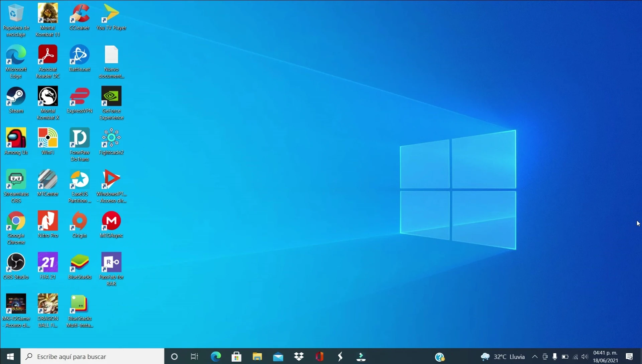
Task: Expand hidden system tray icons
Action: 535,356
